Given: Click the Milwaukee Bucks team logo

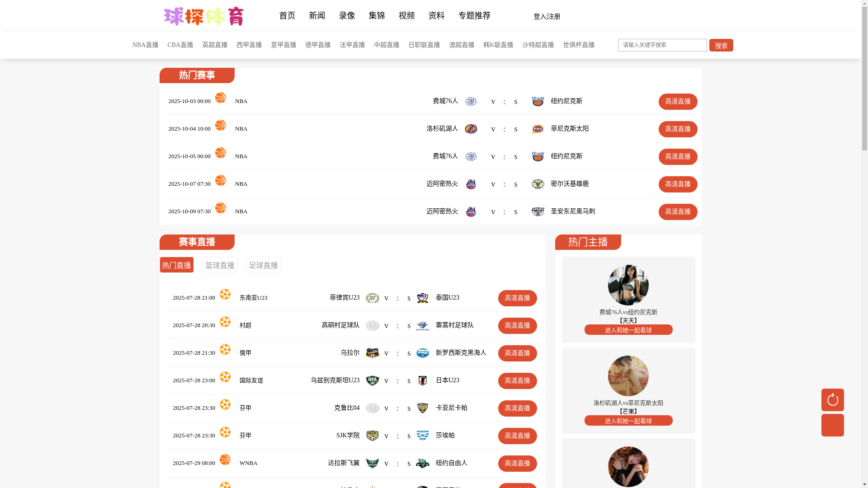Looking at the screenshot, I should pyautogui.click(x=538, y=184).
